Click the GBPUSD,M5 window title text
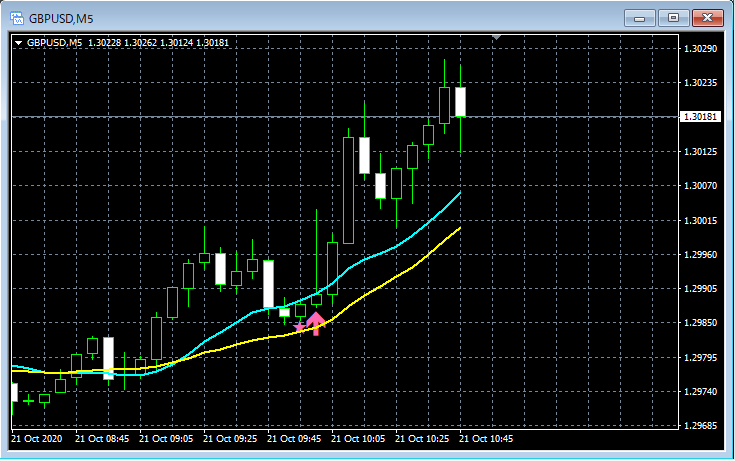The width and height of the screenshot is (735, 461). [x=61, y=19]
